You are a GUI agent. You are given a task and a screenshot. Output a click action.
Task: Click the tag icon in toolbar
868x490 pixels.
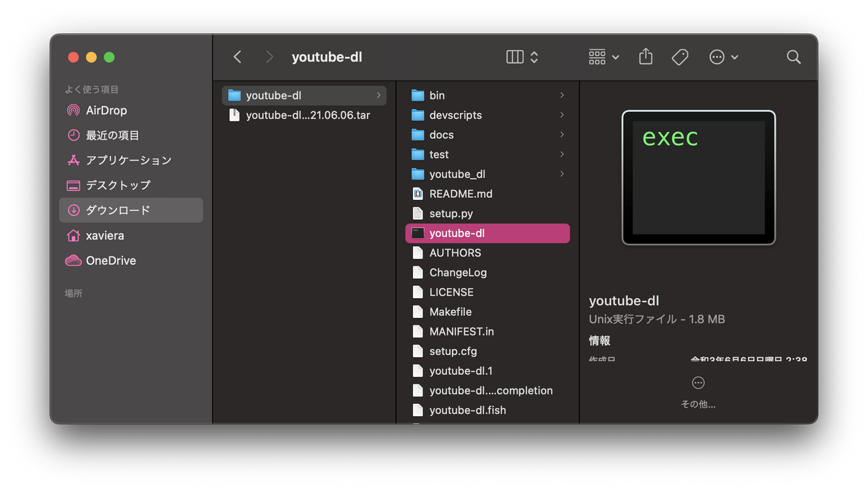[680, 57]
